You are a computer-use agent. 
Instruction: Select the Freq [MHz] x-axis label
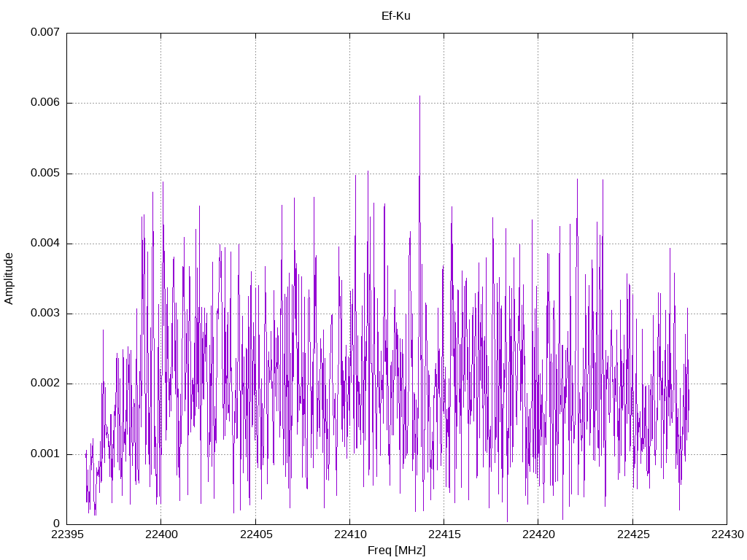[396, 551]
